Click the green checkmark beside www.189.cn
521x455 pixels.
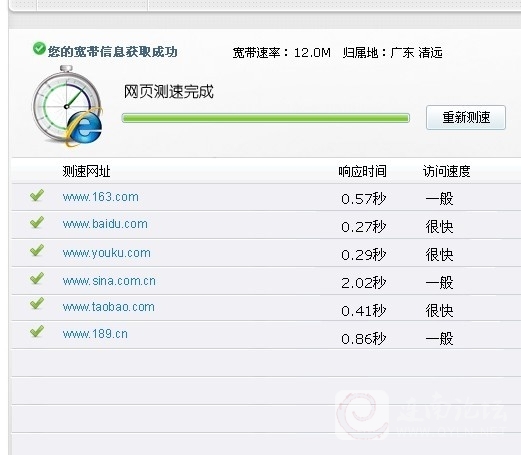tap(37, 331)
